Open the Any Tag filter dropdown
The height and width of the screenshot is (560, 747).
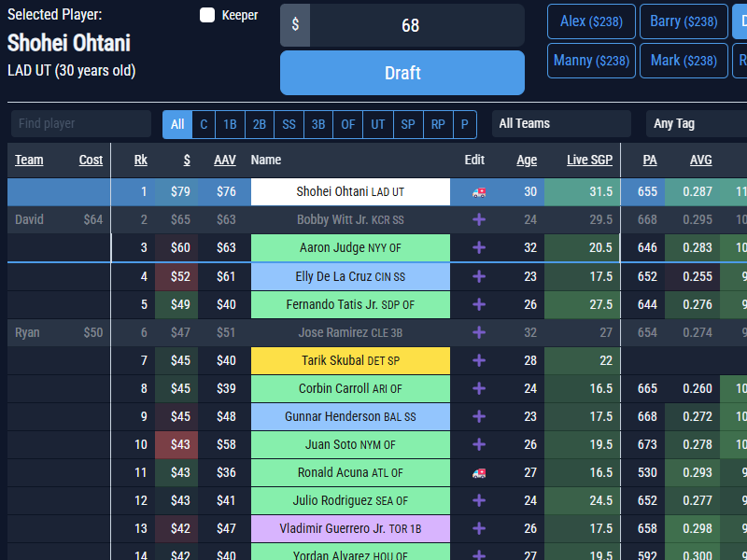point(697,124)
